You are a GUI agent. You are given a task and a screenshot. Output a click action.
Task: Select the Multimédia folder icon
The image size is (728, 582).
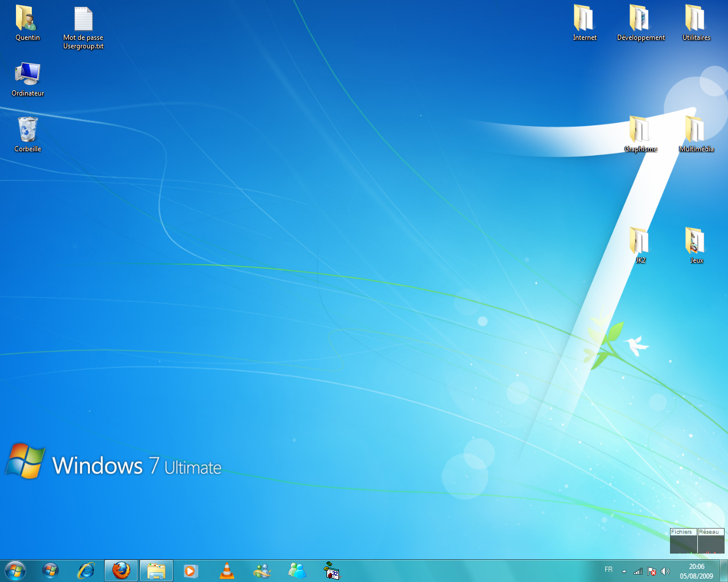coord(696,134)
